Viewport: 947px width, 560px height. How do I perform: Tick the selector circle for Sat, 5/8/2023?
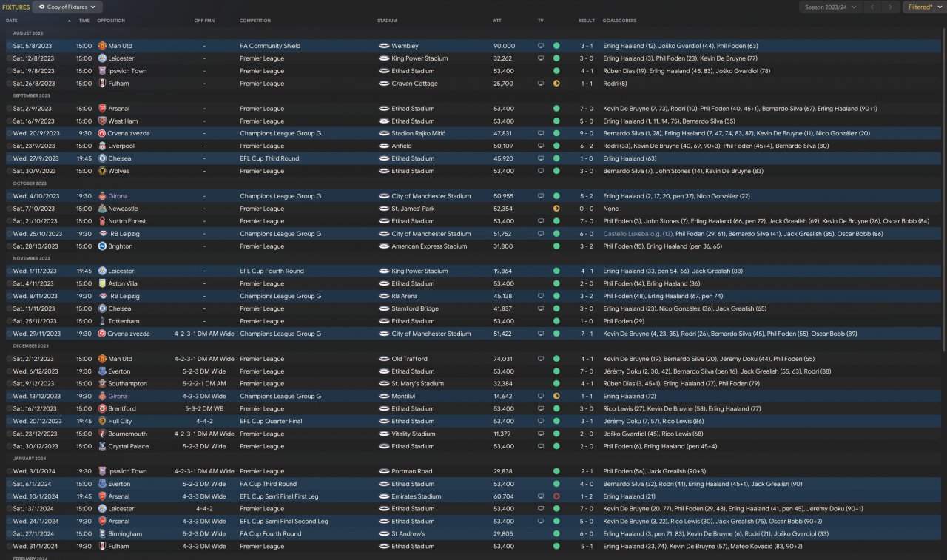pyautogui.click(x=9, y=46)
